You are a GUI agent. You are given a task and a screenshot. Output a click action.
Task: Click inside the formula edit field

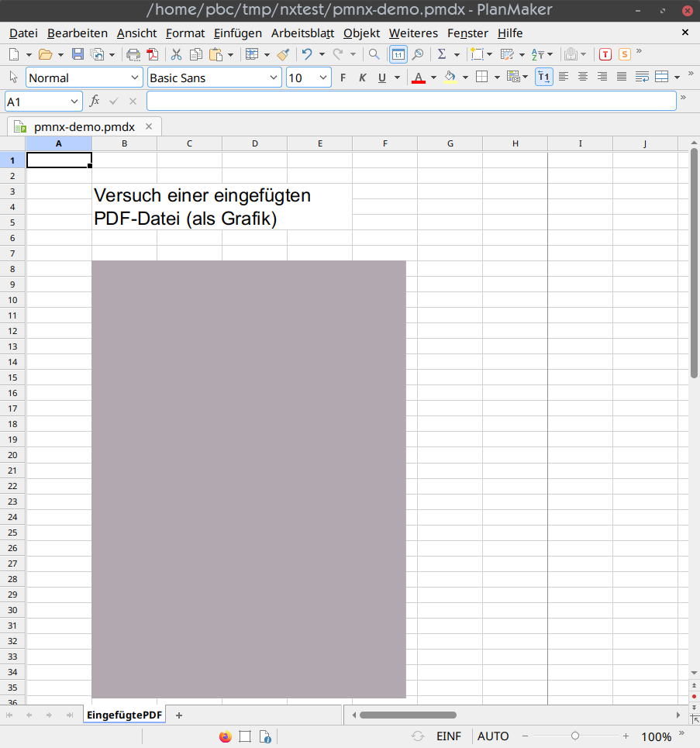(x=412, y=101)
